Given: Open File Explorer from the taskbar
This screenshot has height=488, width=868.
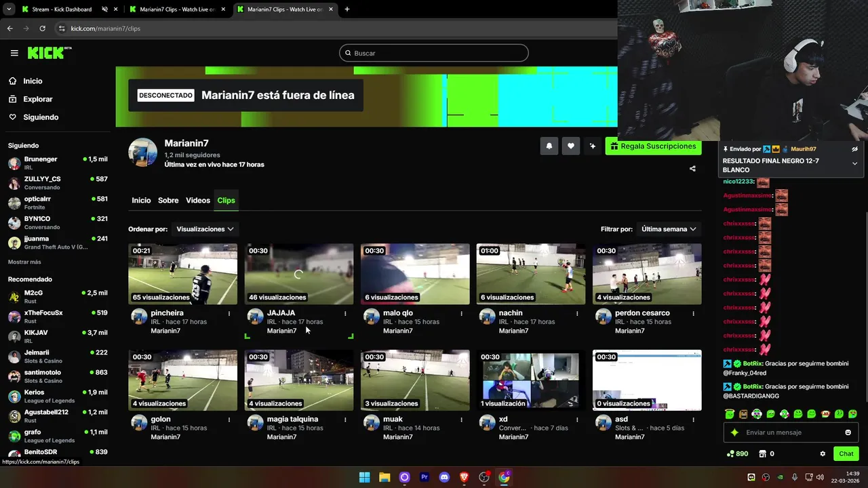Looking at the screenshot, I should [384, 477].
